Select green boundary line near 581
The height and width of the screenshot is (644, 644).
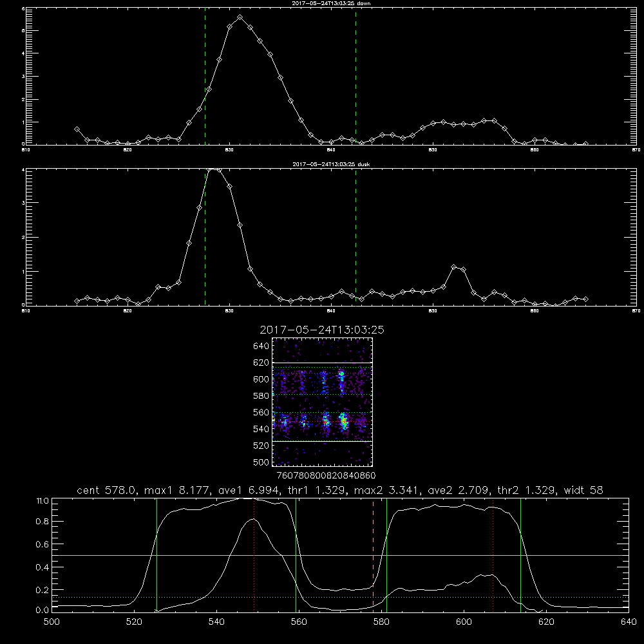tap(386, 554)
